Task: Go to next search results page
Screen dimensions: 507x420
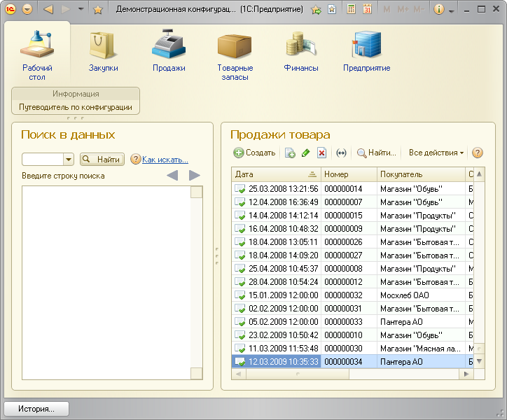Action: click(x=195, y=176)
